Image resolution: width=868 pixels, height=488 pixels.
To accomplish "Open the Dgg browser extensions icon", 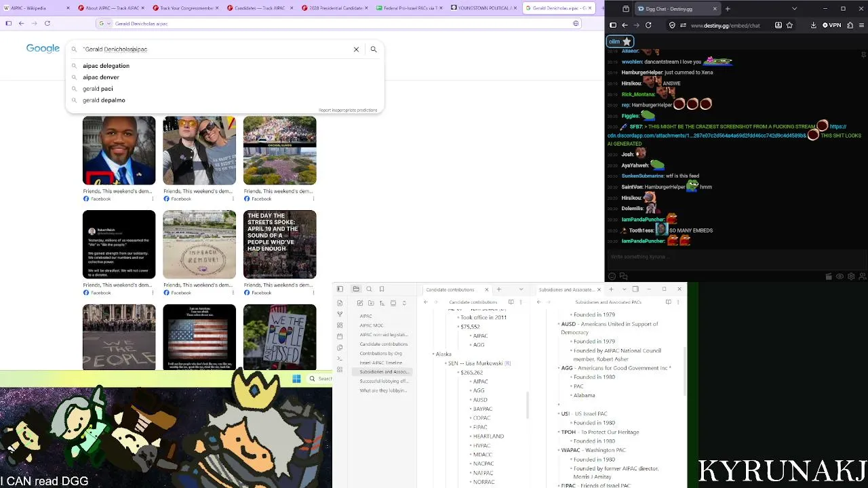I will [x=849, y=25].
